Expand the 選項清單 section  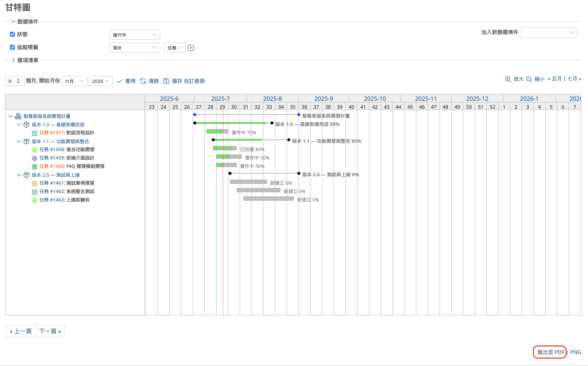tap(13, 60)
